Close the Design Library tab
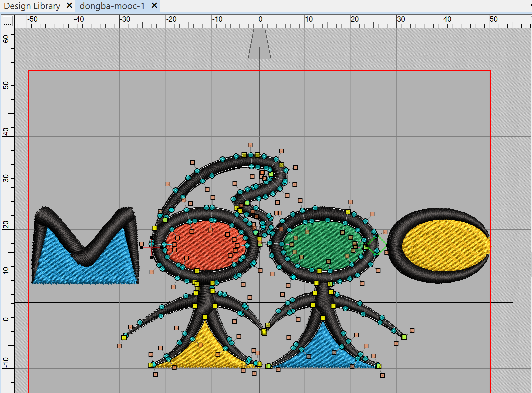The height and width of the screenshot is (393, 532). tap(69, 6)
